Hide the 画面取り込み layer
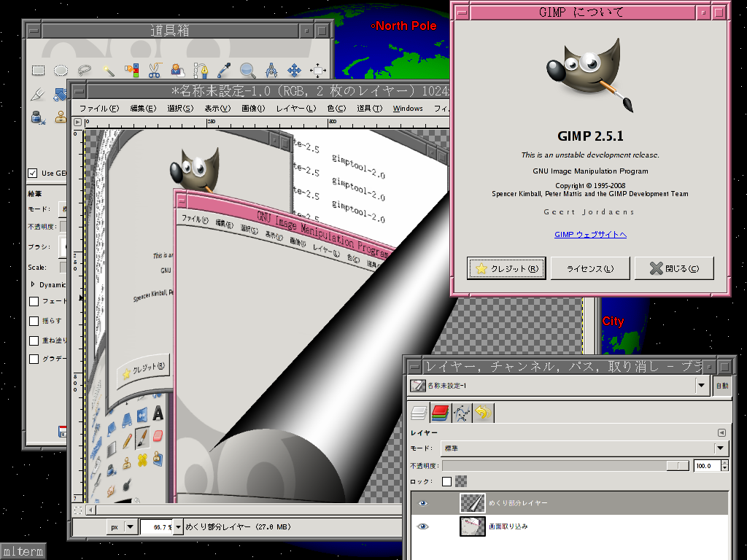 [x=422, y=526]
